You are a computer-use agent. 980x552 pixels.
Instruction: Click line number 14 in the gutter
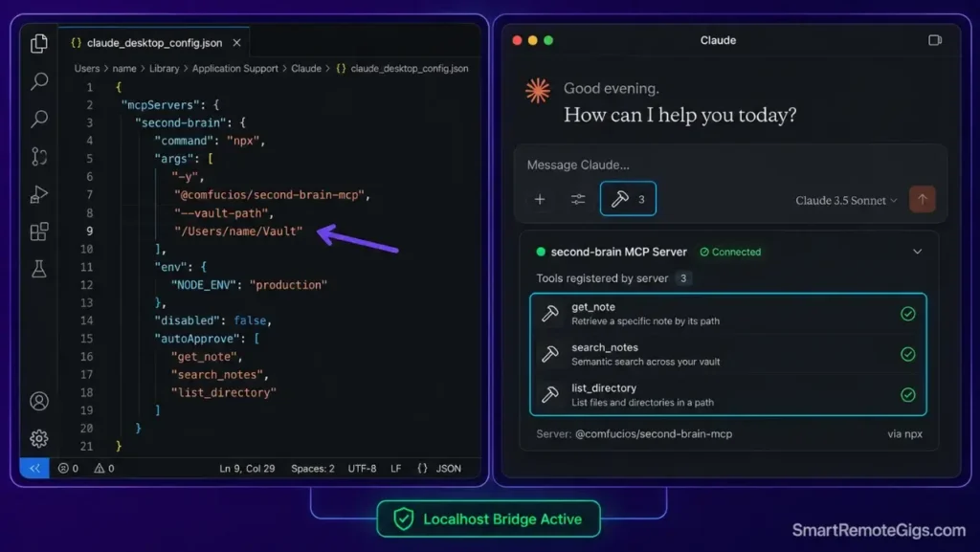[x=86, y=320]
